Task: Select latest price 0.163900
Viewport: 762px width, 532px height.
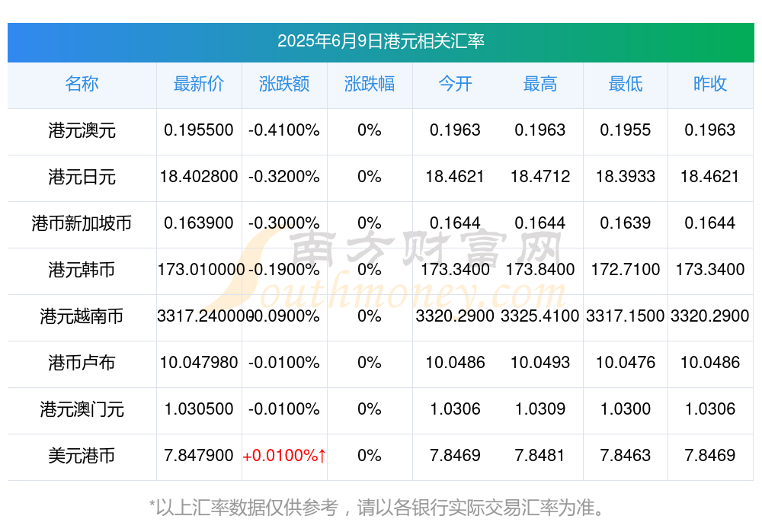Action: tap(199, 223)
